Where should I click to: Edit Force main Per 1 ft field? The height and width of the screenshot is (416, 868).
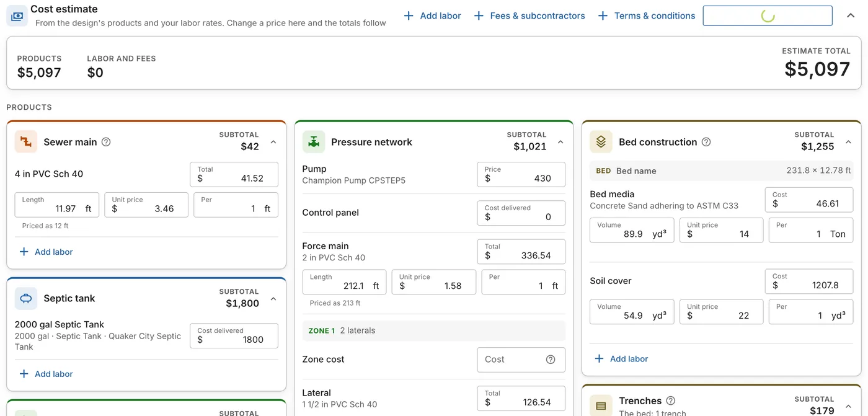(x=523, y=282)
